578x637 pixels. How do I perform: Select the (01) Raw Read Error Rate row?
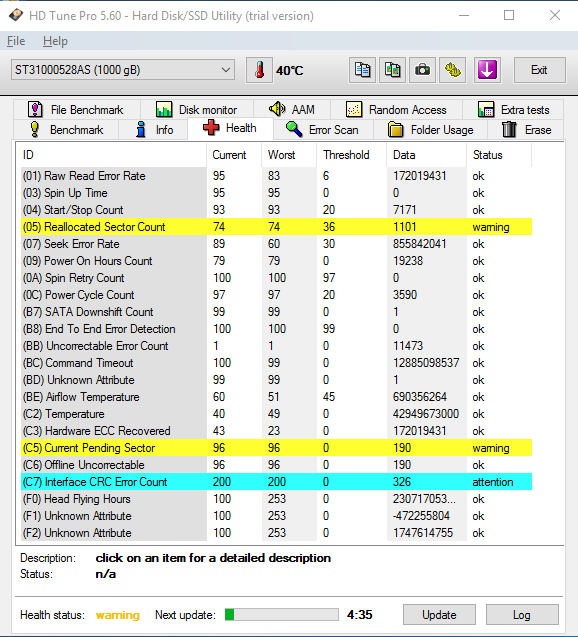click(276, 176)
